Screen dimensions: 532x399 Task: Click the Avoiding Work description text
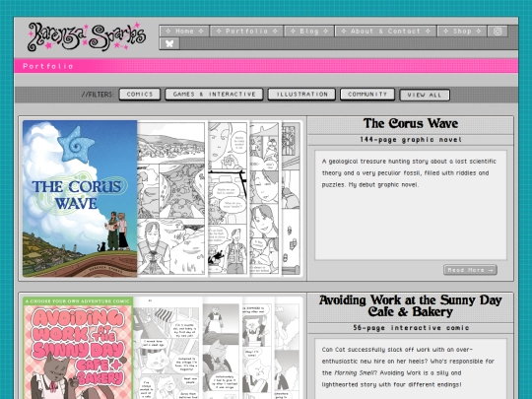point(408,367)
